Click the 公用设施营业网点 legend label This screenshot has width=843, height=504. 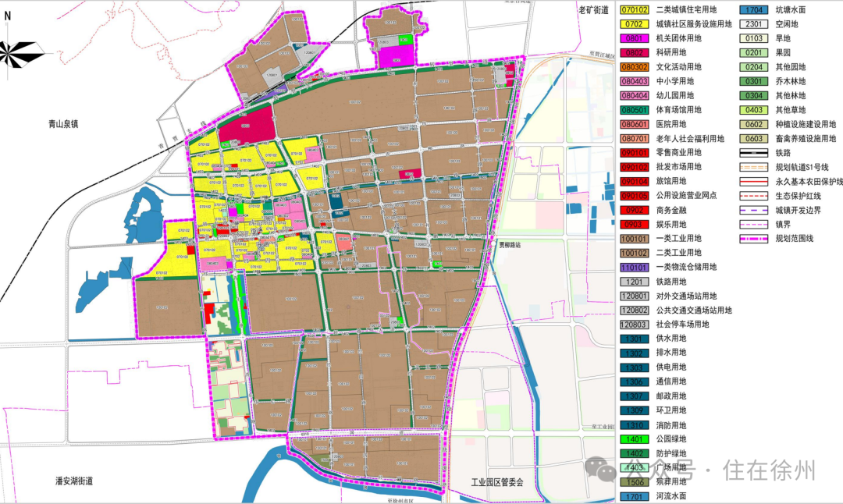[x=686, y=196]
